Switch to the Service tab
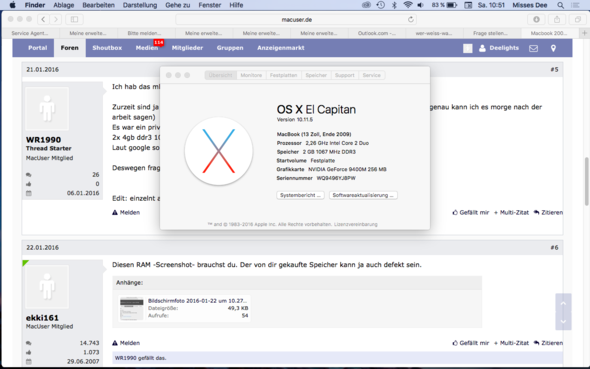This screenshot has height=369, width=590. click(x=371, y=75)
